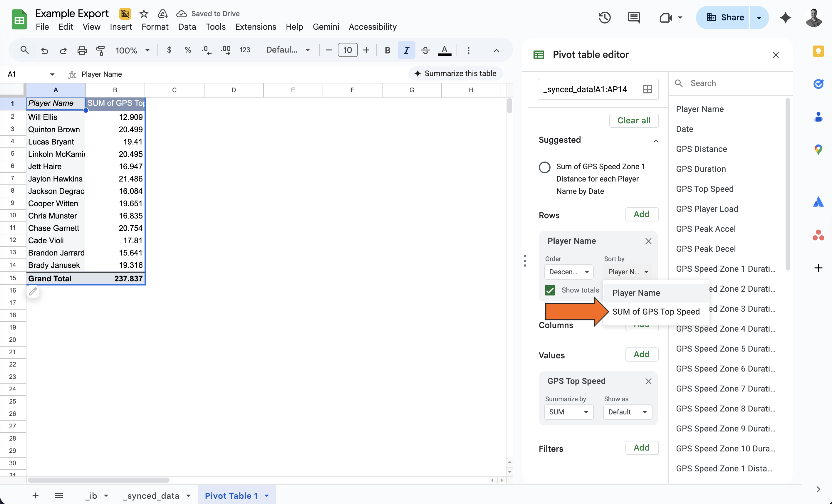832x504 pixels.
Task: Open the Sort by Player Name dropdown
Action: click(x=628, y=272)
